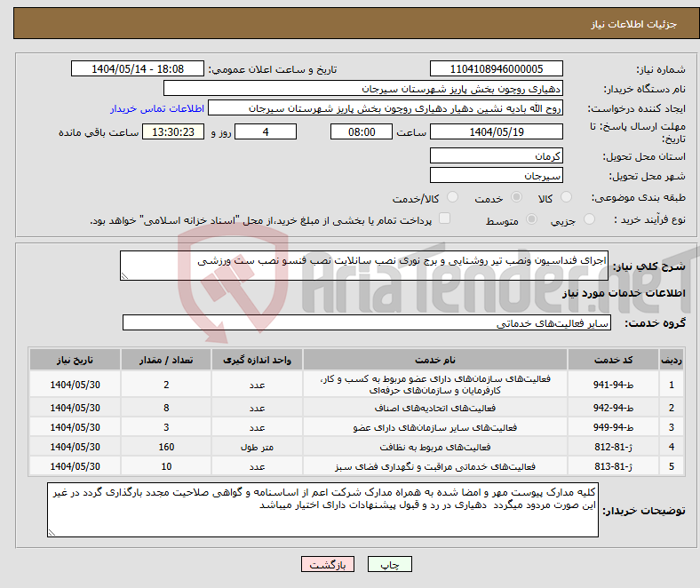
Task: Click the تعداد / مقدار column header
Action: point(166,360)
